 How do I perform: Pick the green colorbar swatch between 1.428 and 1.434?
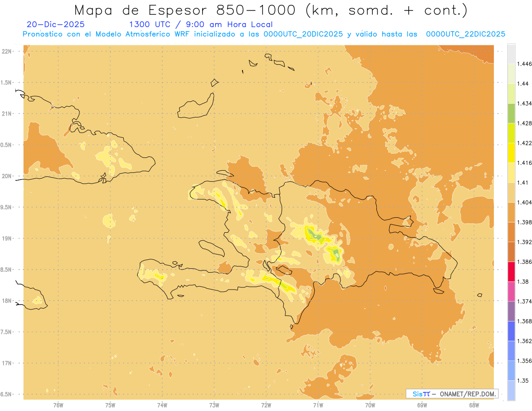coord(511,114)
